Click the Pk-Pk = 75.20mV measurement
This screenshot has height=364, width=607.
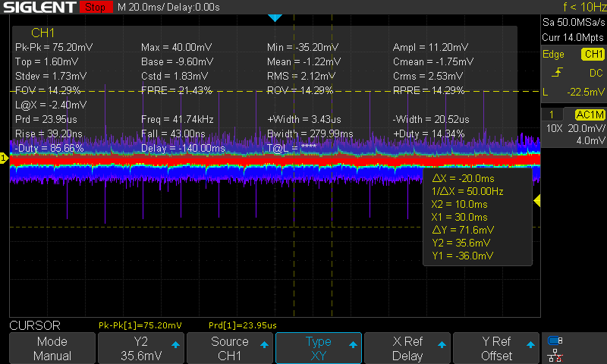[x=54, y=47]
